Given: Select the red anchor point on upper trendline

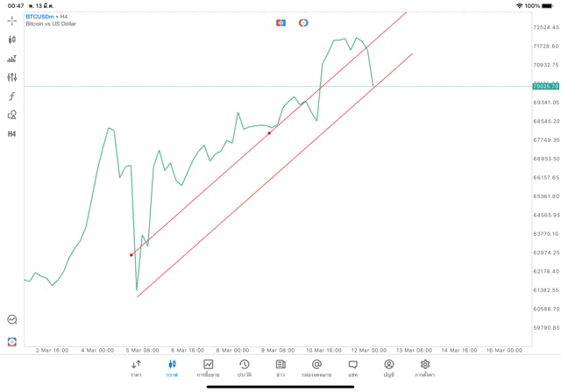Looking at the screenshot, I should point(269,133).
